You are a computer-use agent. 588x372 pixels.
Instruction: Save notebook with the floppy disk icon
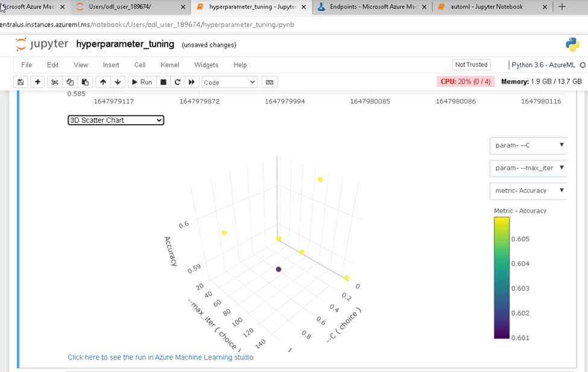point(21,82)
